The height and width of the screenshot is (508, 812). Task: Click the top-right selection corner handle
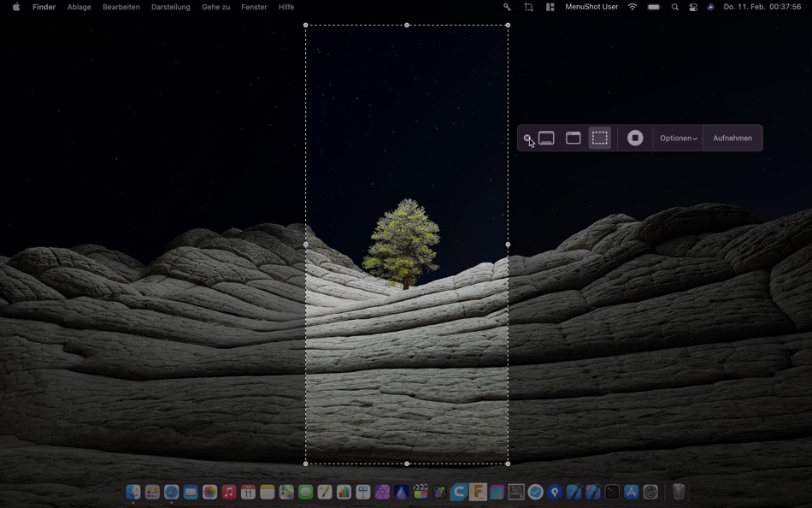pos(508,25)
